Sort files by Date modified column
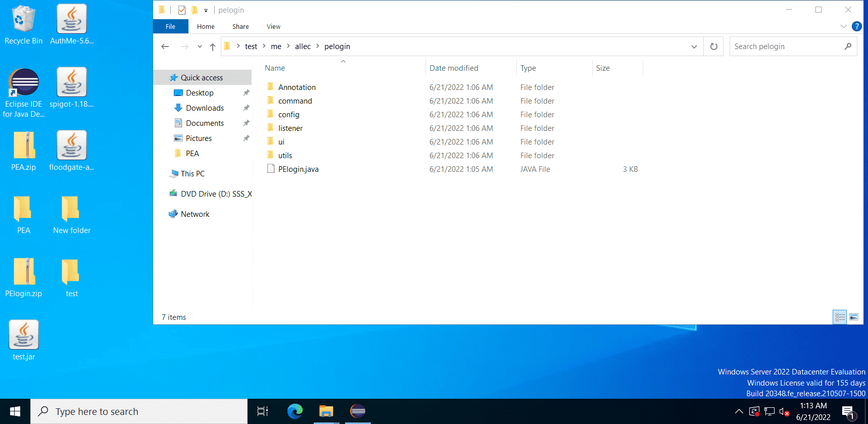 (x=454, y=68)
